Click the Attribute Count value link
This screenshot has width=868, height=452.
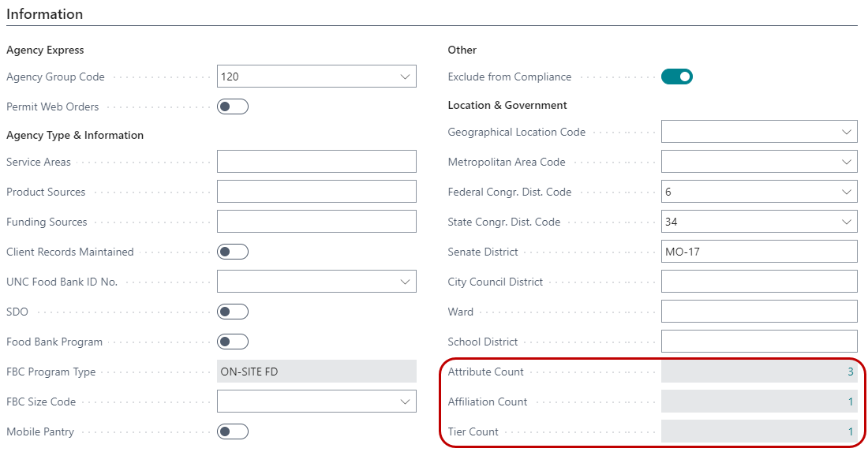coord(851,372)
